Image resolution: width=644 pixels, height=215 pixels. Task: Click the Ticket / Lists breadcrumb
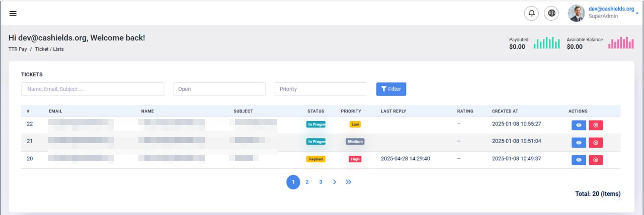tap(49, 49)
